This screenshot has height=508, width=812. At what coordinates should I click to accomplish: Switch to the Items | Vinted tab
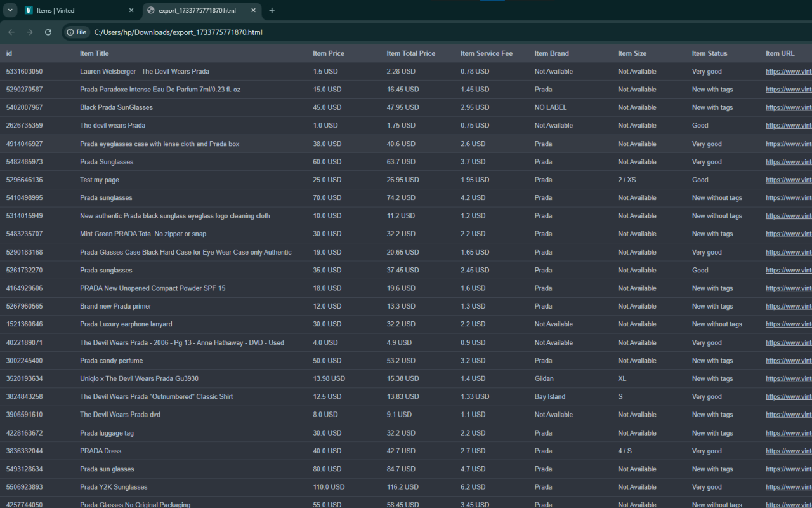(79, 10)
